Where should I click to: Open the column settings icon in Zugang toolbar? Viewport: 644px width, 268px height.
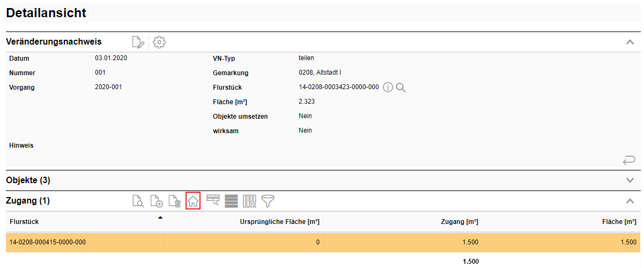coord(249,201)
